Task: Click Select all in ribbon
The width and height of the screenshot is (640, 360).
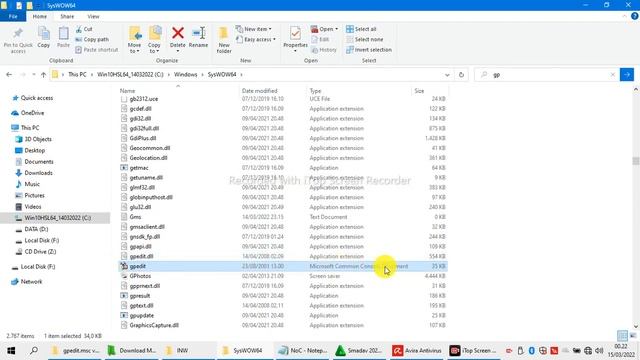Action: pyautogui.click(x=361, y=29)
